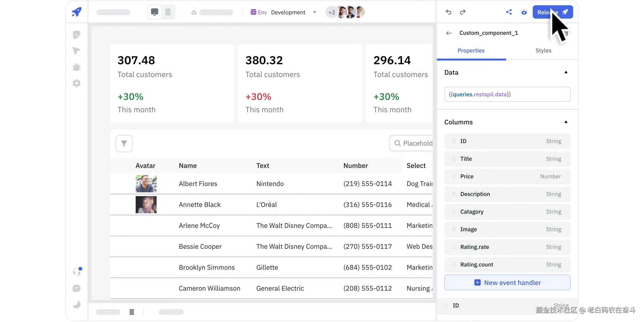Collapse the Data section

(x=566, y=72)
